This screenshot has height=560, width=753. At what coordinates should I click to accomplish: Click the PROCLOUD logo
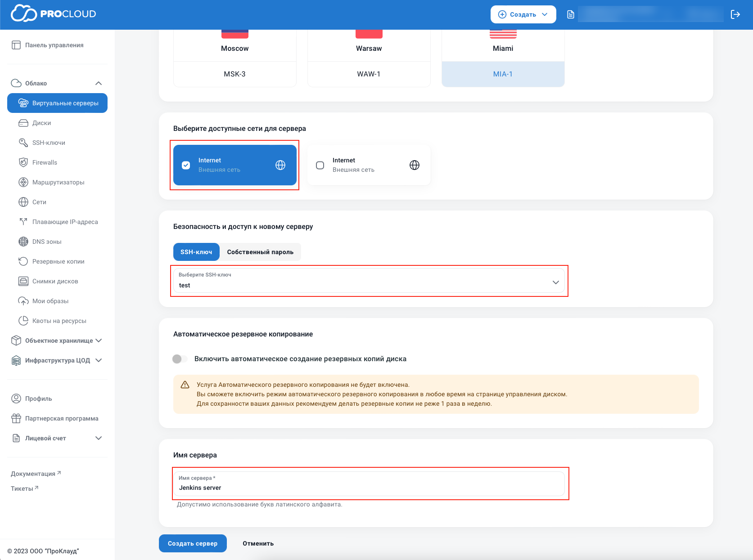[x=54, y=13]
